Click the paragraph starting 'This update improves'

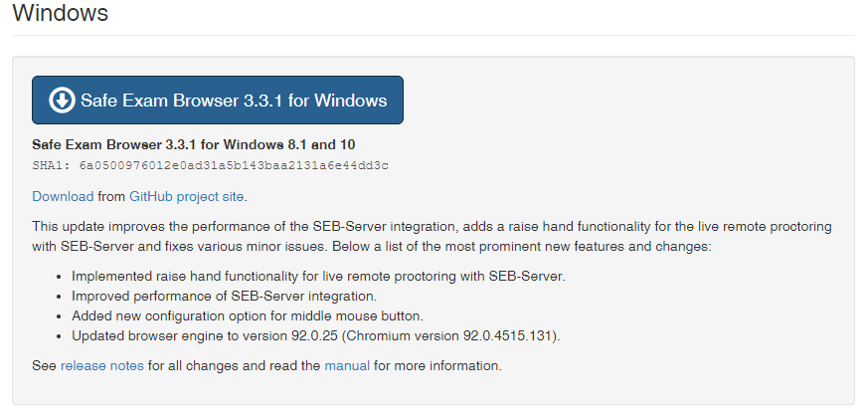(432, 237)
